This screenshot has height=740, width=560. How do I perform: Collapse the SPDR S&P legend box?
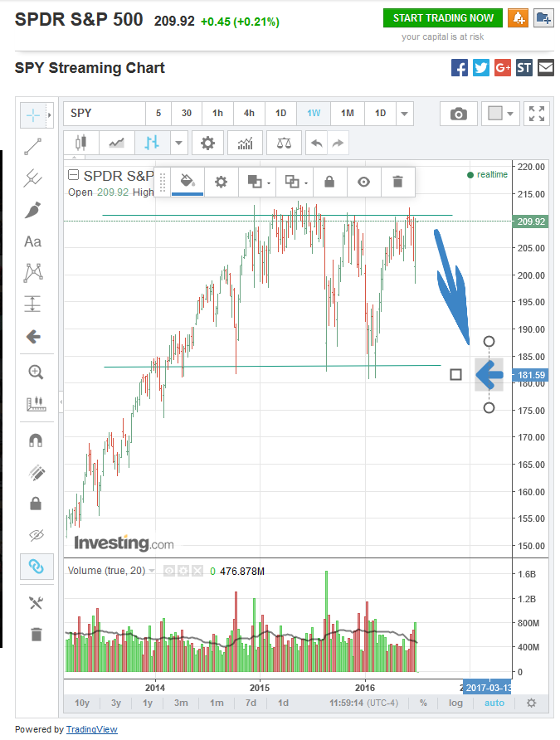click(73, 175)
